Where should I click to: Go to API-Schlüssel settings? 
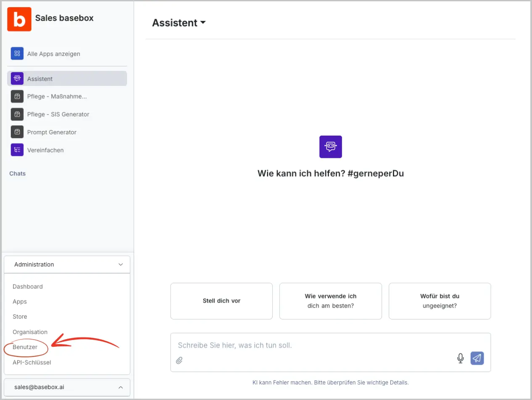coord(32,363)
